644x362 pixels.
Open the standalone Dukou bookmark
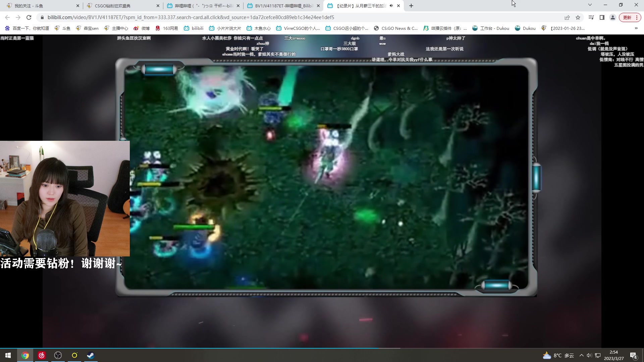(525, 28)
